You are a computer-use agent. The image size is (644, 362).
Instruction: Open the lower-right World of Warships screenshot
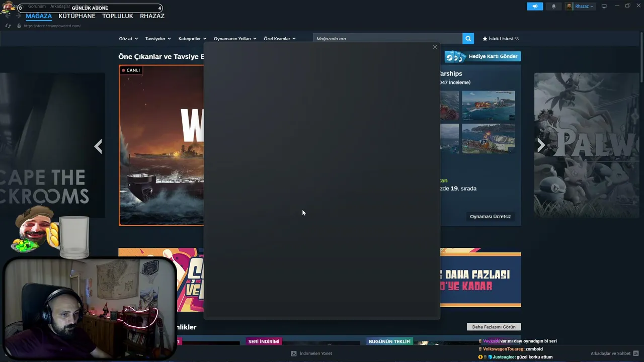click(x=488, y=139)
